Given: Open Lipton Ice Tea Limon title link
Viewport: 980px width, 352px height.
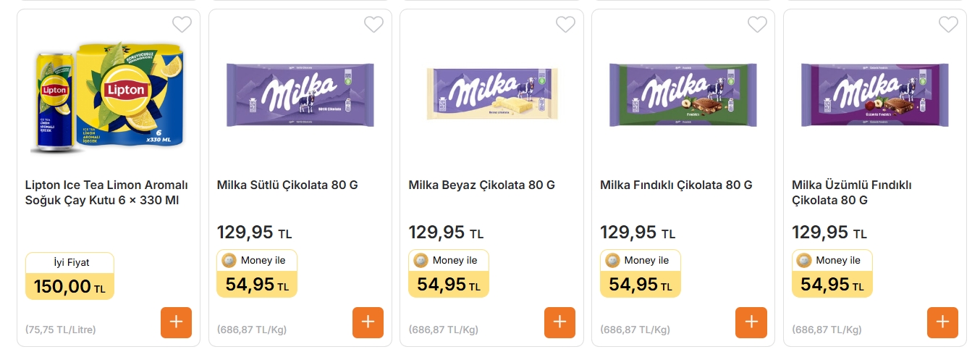Looking at the screenshot, I should tap(106, 193).
